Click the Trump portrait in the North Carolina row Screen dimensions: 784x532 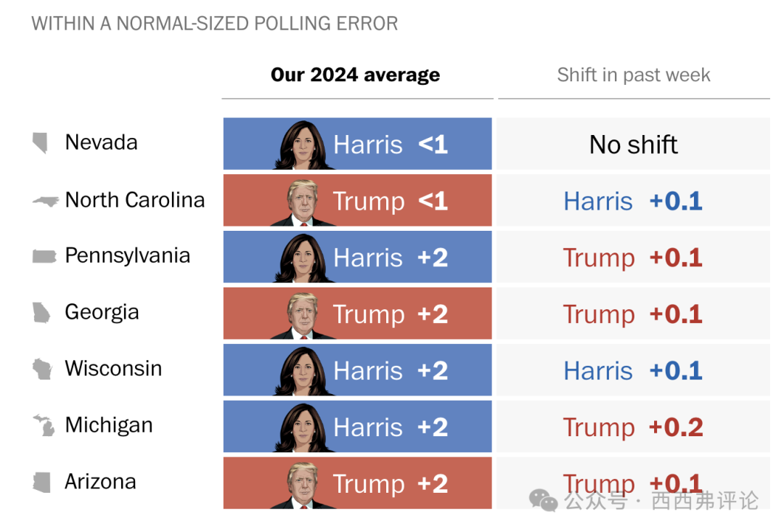coord(303,202)
